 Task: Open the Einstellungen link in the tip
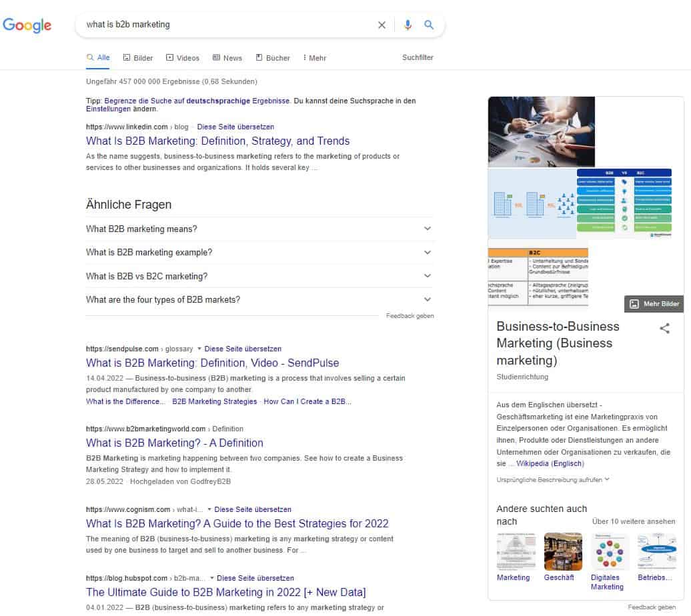tap(108, 109)
